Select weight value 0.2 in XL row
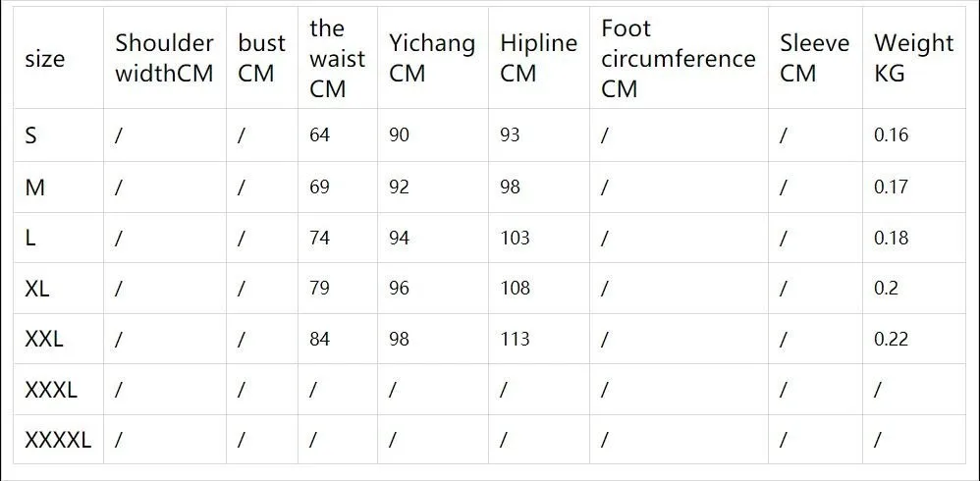Viewport: 980px width, 481px height. [x=887, y=288]
